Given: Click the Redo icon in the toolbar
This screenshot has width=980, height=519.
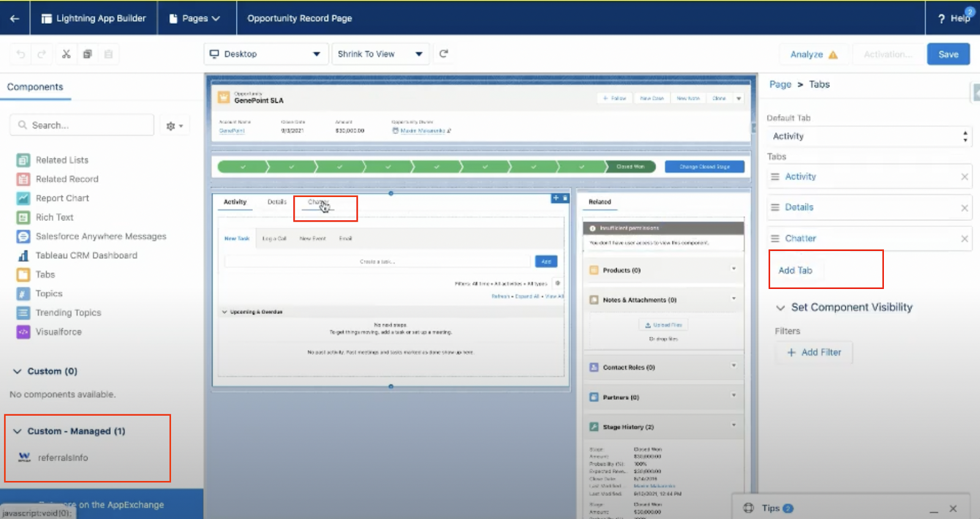Looking at the screenshot, I should (42, 54).
